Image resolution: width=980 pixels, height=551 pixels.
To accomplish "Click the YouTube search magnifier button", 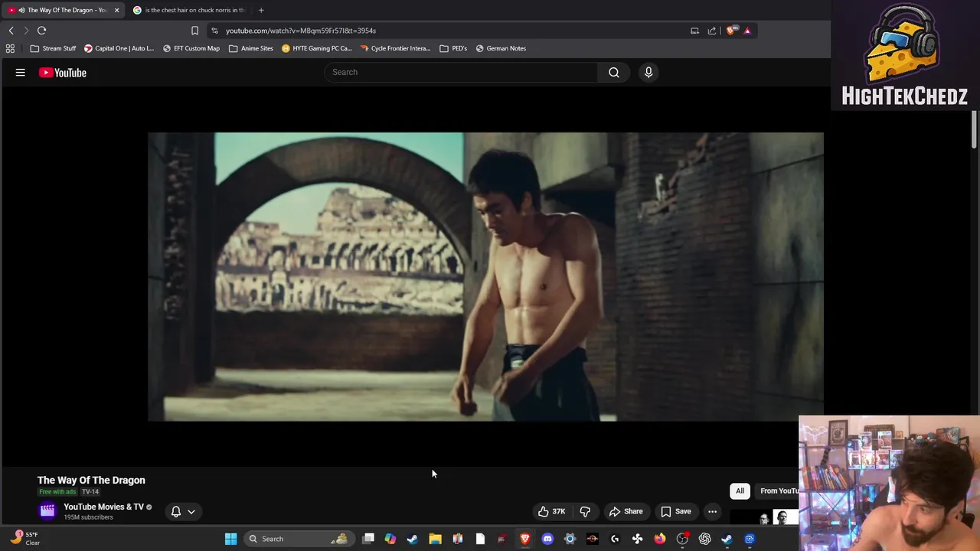I will [x=614, y=72].
